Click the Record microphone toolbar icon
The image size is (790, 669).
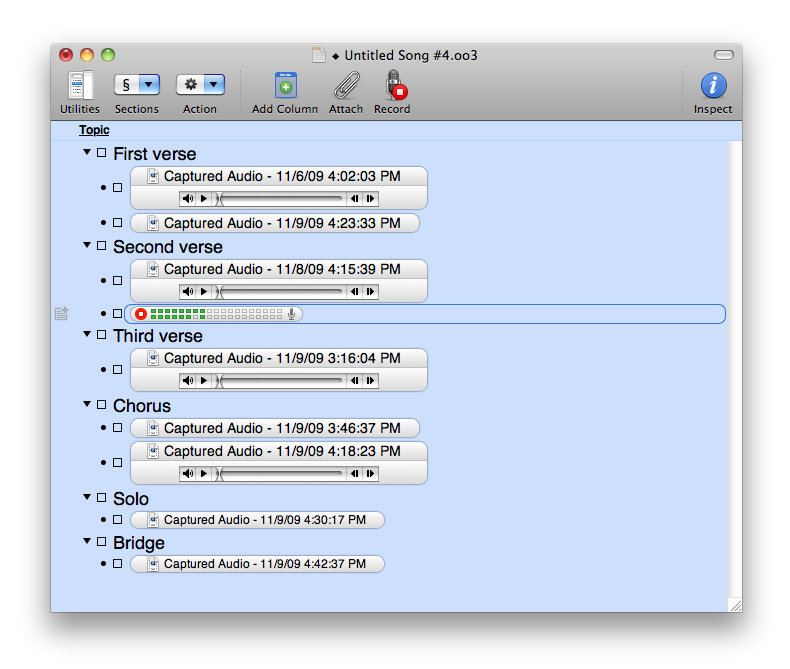[x=393, y=86]
